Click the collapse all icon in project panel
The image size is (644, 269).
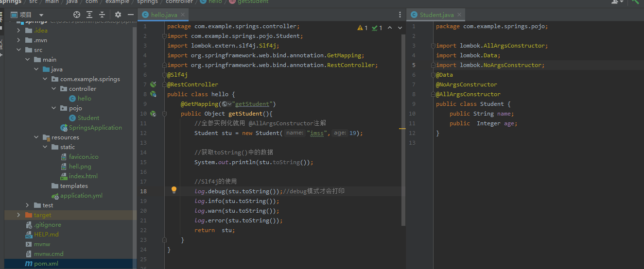coord(102,15)
